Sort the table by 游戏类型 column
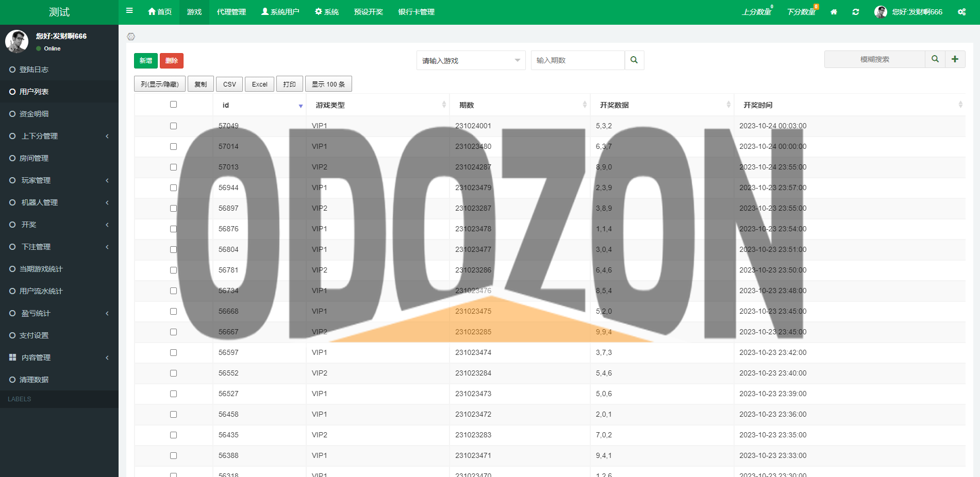Screen dimensions: 980x477 coord(378,105)
